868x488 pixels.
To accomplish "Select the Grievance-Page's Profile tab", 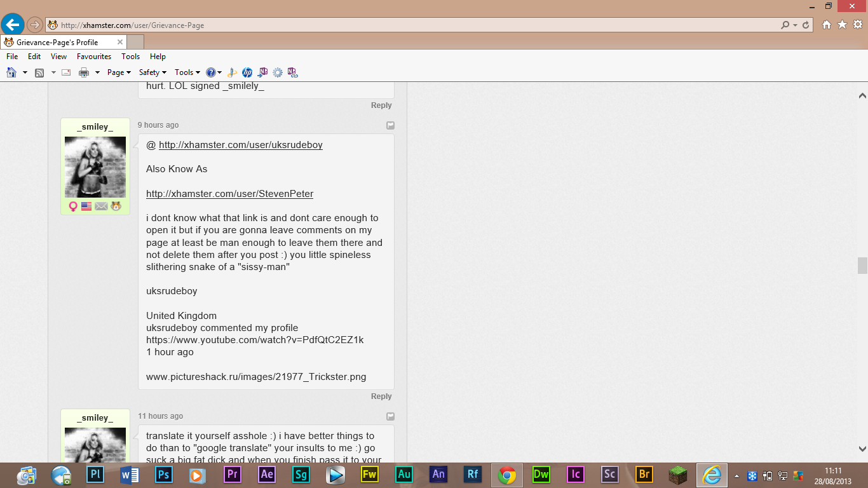I will click(64, 43).
